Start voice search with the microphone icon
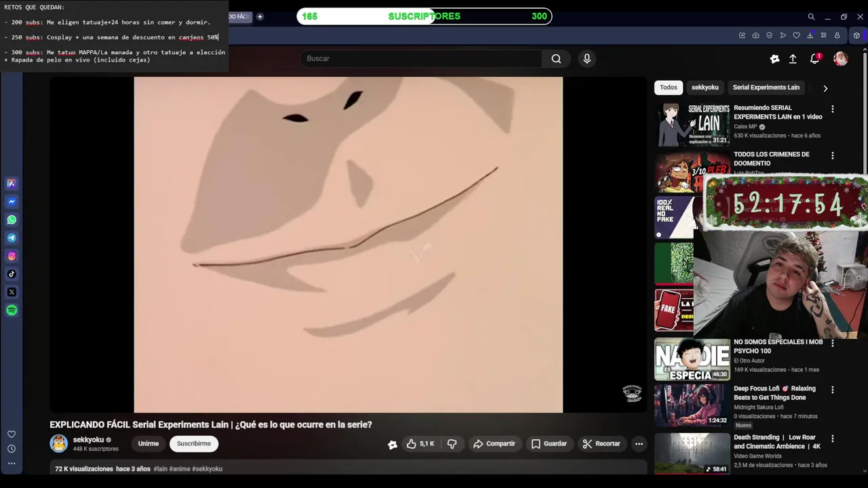The height and width of the screenshot is (488, 868). point(587,59)
